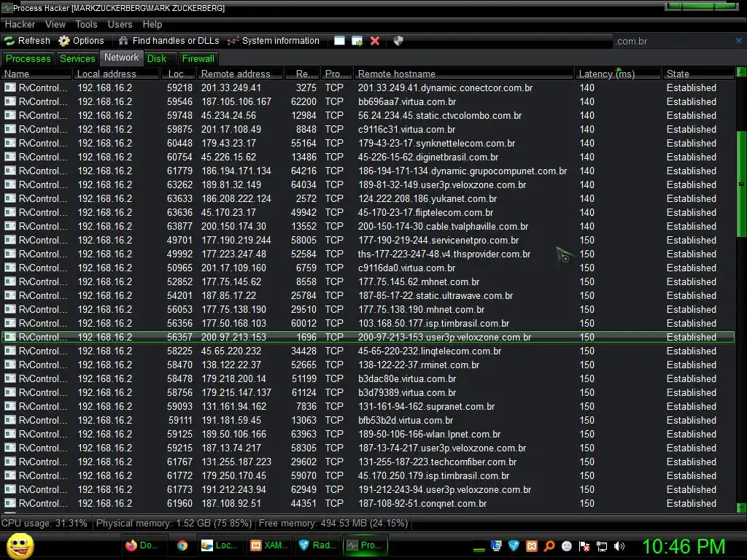Click the find window icon in toolbar
747x560 pixels.
tap(339, 41)
